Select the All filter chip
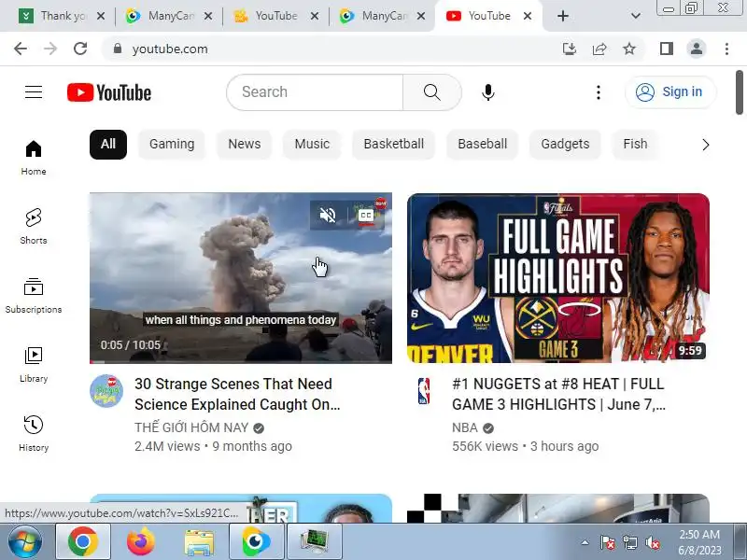 108,145
